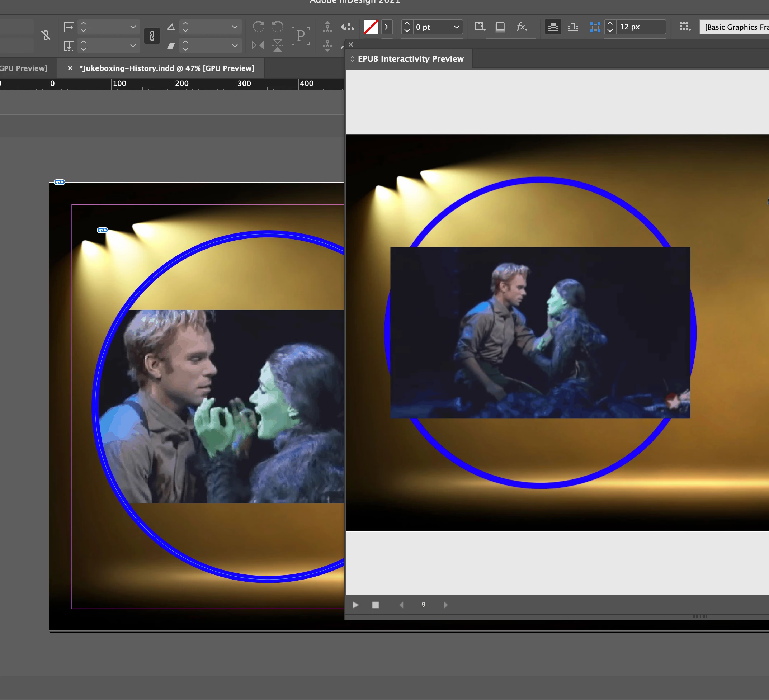Viewport: 769px width, 700px height.
Task: Click Rotate 90° Clockwise icon
Action: tap(258, 26)
